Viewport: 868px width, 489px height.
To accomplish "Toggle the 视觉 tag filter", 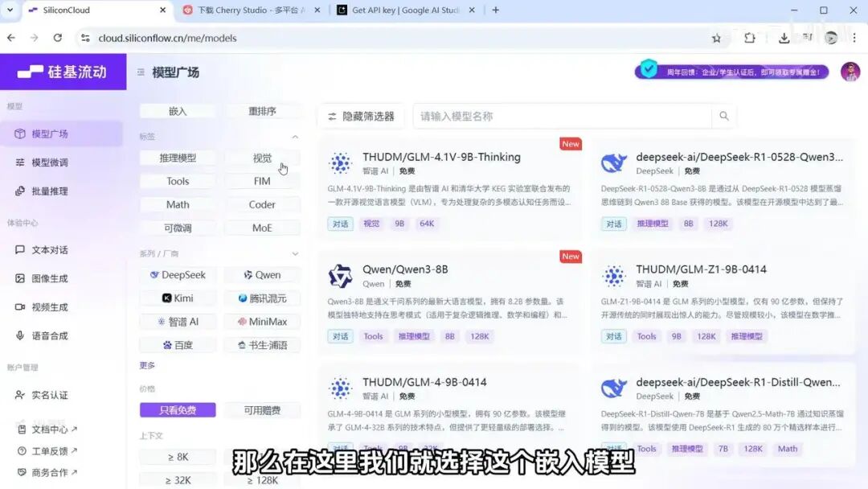I will click(262, 158).
